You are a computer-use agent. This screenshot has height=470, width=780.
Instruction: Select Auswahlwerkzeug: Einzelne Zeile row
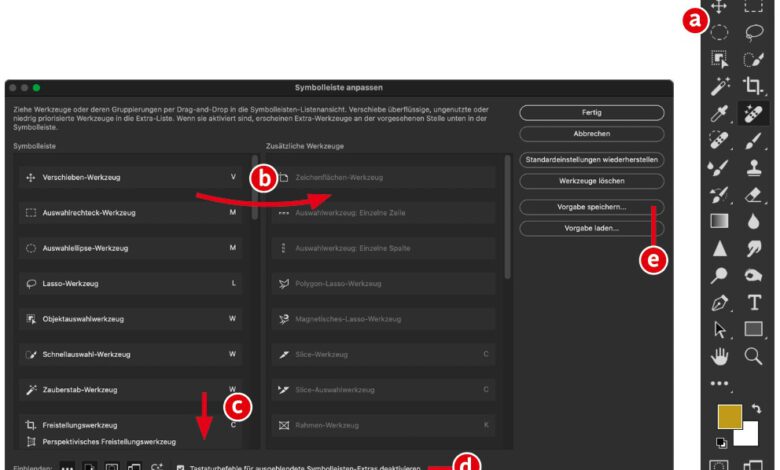tap(384, 213)
